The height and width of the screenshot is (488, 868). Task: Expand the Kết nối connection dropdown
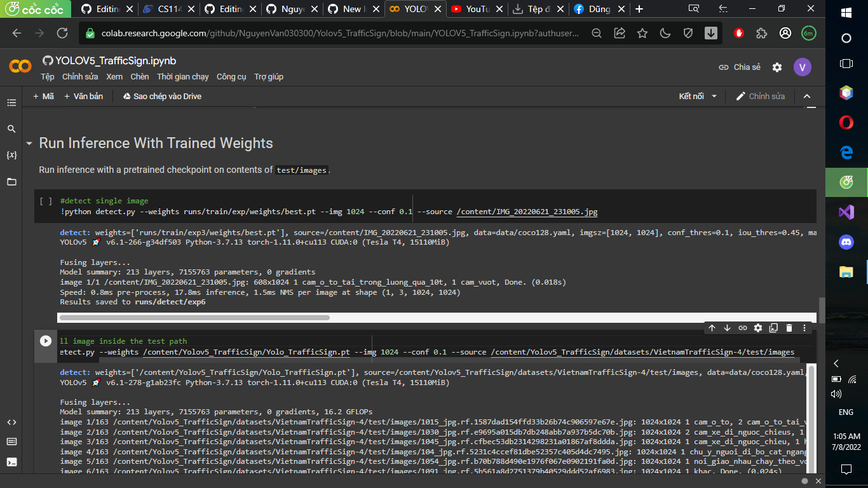715,96
